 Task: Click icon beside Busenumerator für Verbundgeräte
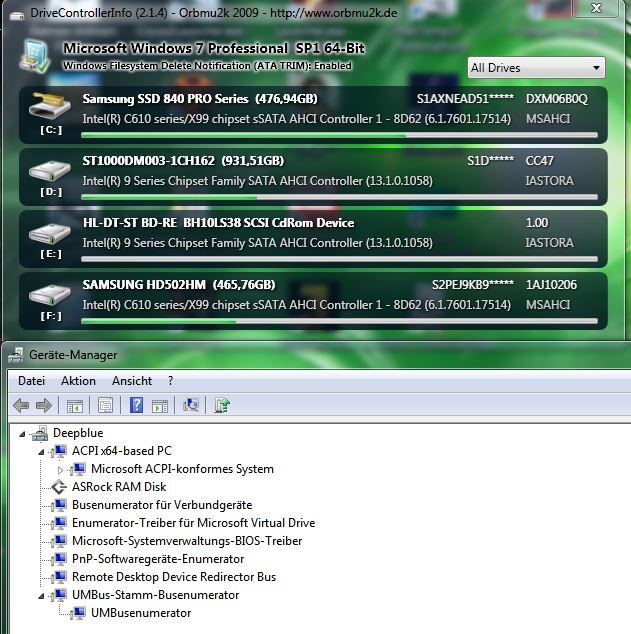(59, 505)
